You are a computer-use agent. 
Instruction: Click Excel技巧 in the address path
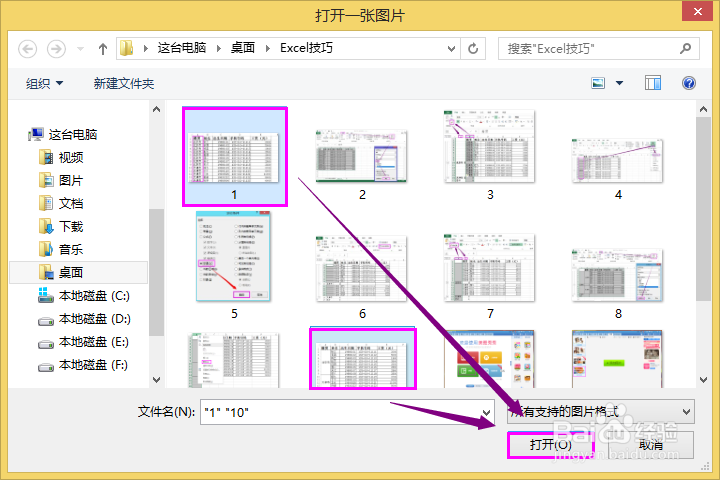pos(306,48)
